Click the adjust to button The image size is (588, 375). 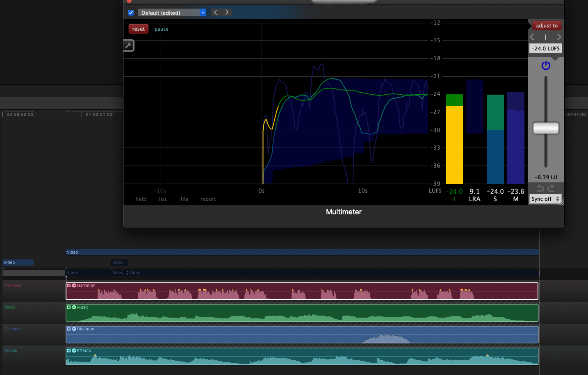click(547, 26)
